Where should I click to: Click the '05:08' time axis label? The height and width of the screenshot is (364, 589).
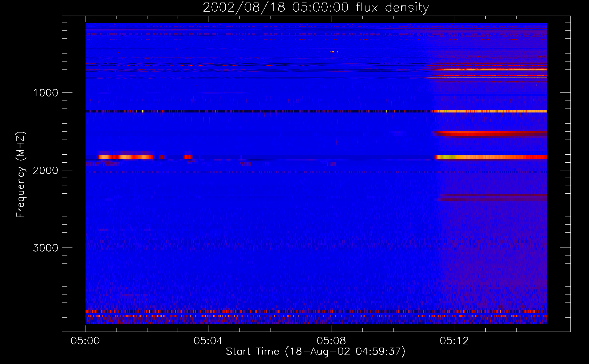(331, 341)
